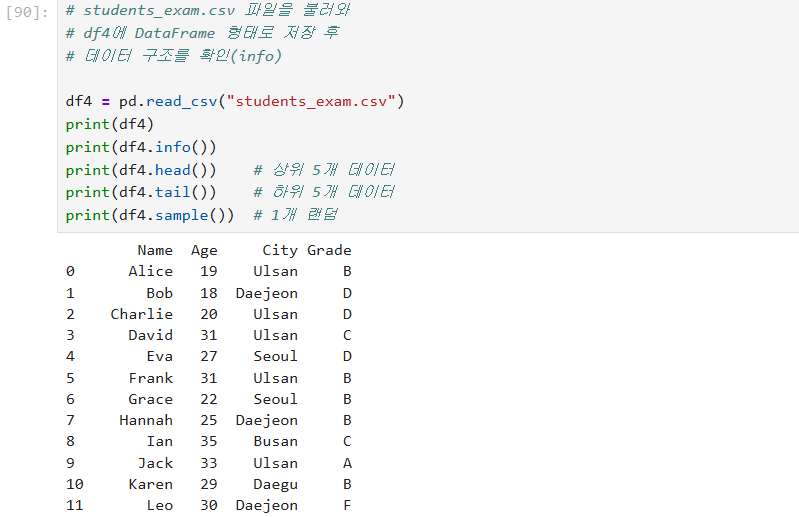The height and width of the screenshot is (517, 799).
Task: Click the name Jack in row 9
Action: click(x=155, y=464)
